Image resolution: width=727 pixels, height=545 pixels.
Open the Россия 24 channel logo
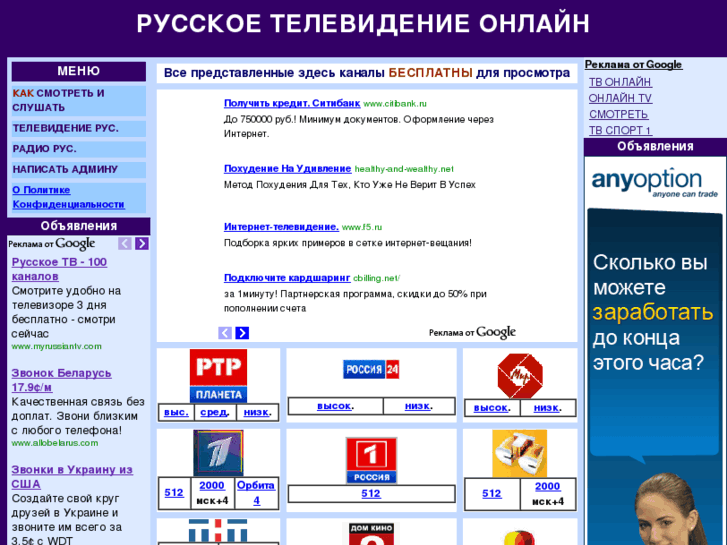click(371, 370)
